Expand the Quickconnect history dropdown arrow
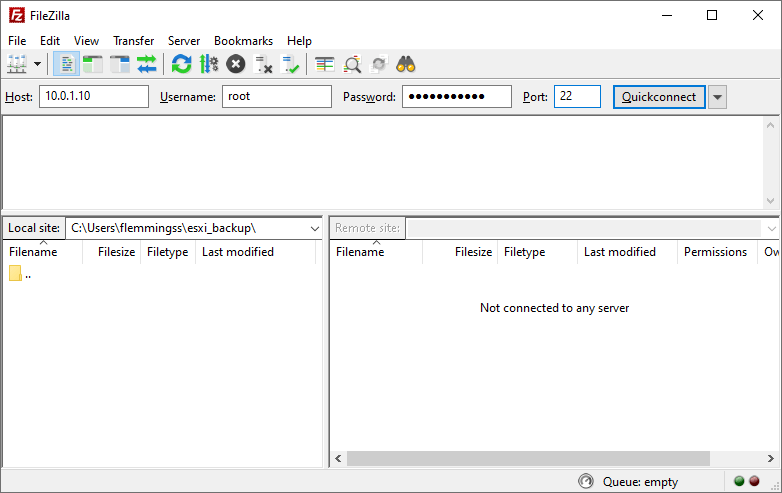 [718, 97]
